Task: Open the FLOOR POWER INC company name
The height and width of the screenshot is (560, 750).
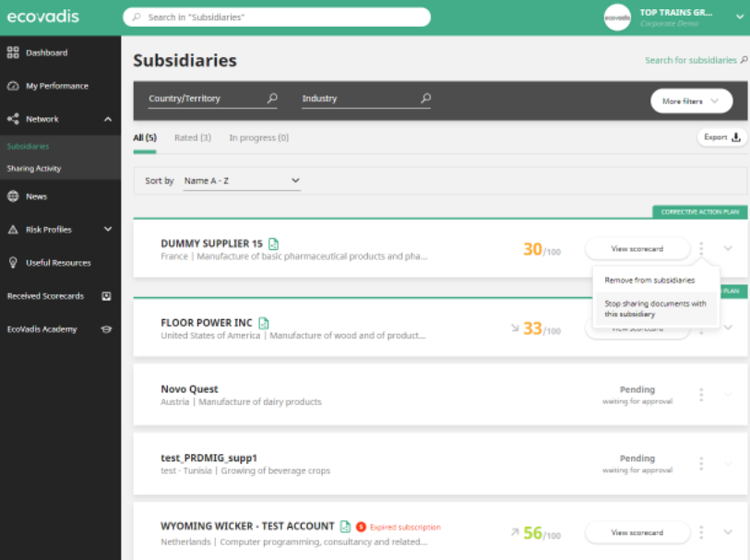Action: tap(206, 323)
